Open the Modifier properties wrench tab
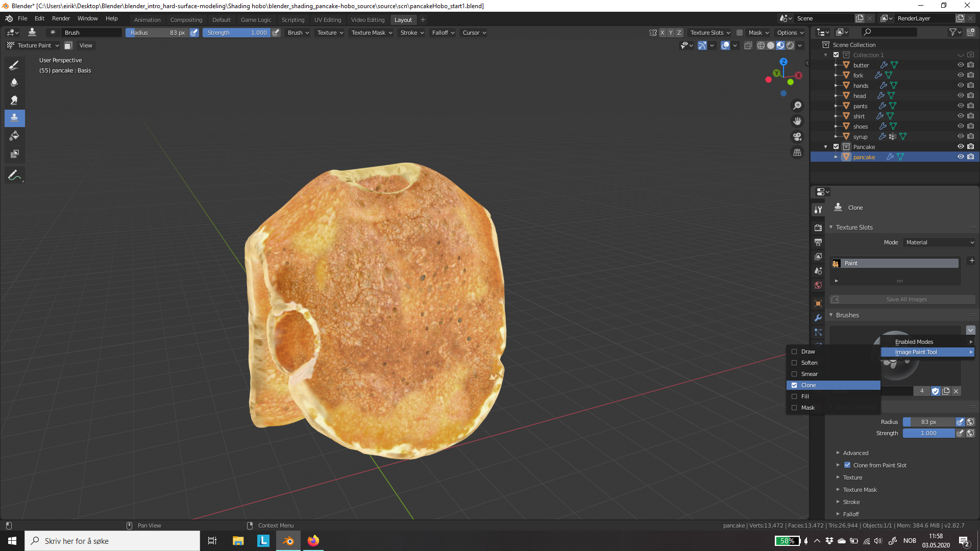The width and height of the screenshot is (980, 551). click(x=818, y=318)
